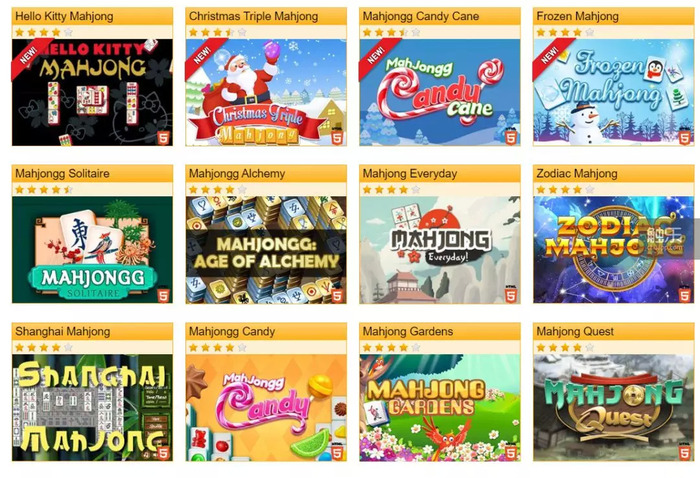
Task: Click the Mahjong Quest title link
Action: [575, 332]
